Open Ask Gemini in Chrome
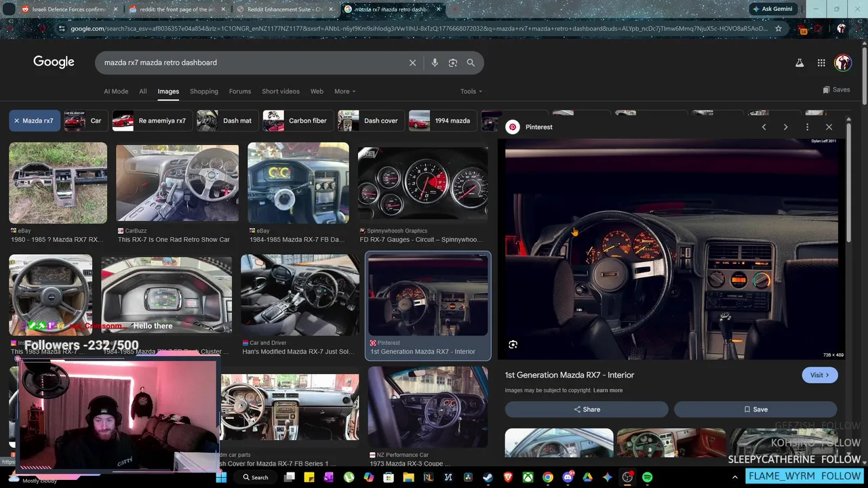868x488 pixels. [772, 9]
